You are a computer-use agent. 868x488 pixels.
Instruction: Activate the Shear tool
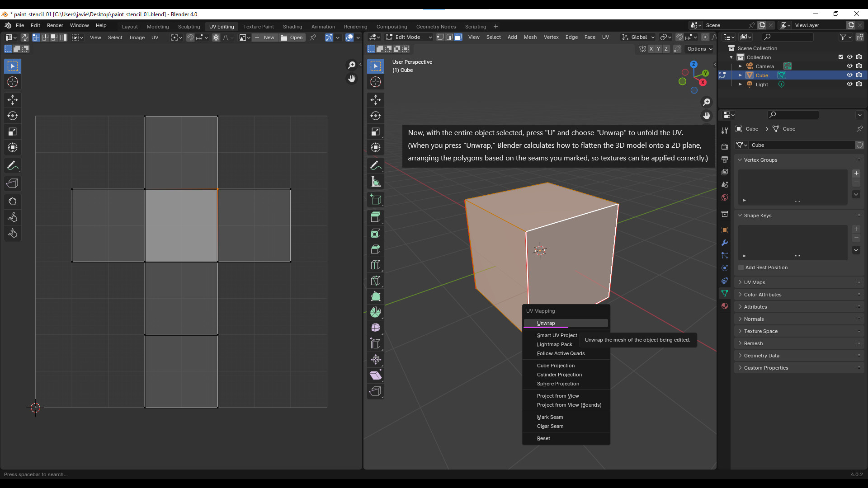376,375
